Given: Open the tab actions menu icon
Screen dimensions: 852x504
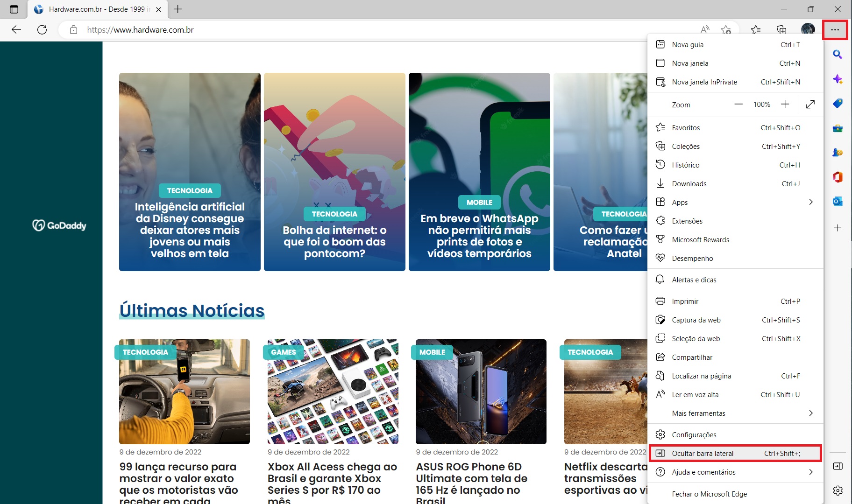Looking at the screenshot, I should point(14,9).
